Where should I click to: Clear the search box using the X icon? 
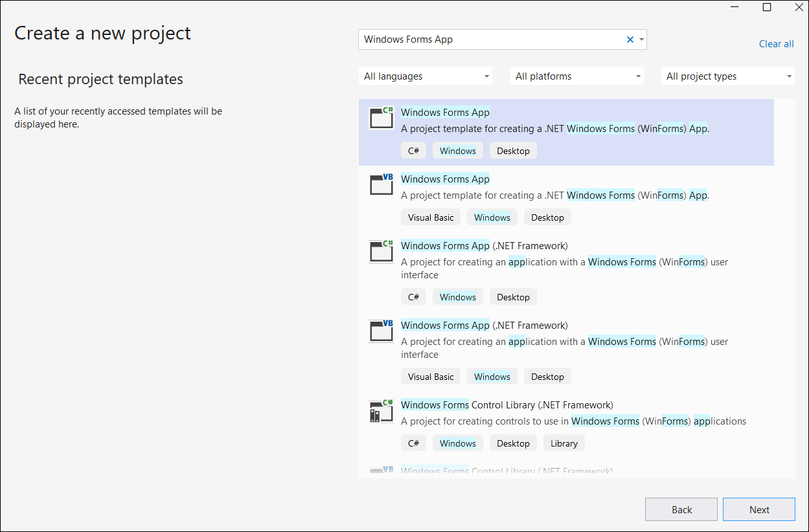coord(630,39)
